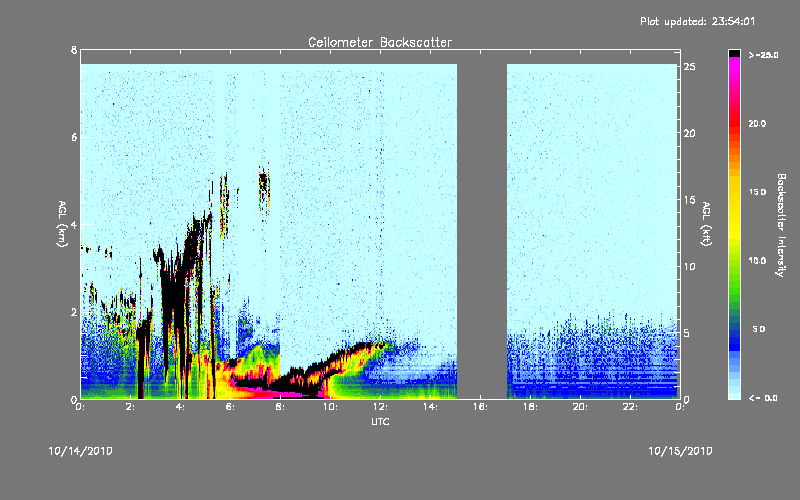This screenshot has width=800, height=500.
Task: Click the "AGL (km)" left axis label
Action: (62, 224)
